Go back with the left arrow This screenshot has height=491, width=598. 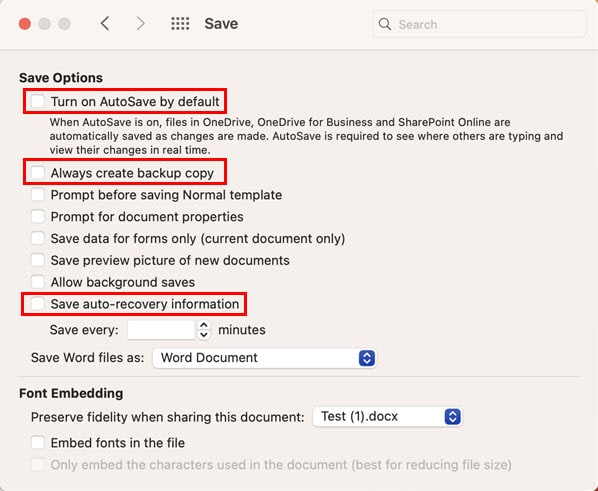[x=105, y=24]
